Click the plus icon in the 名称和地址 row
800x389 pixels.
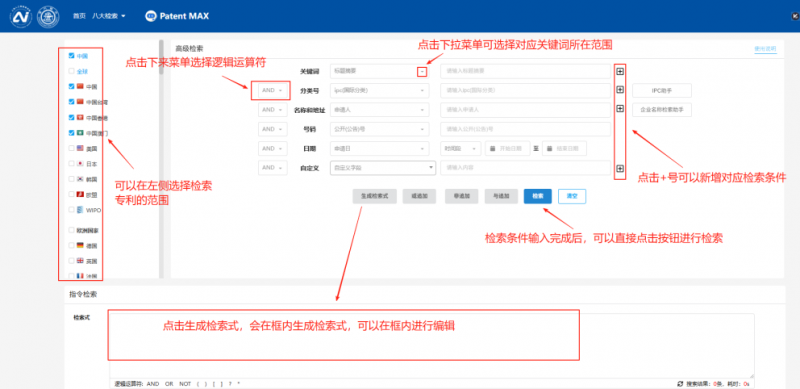pos(620,108)
